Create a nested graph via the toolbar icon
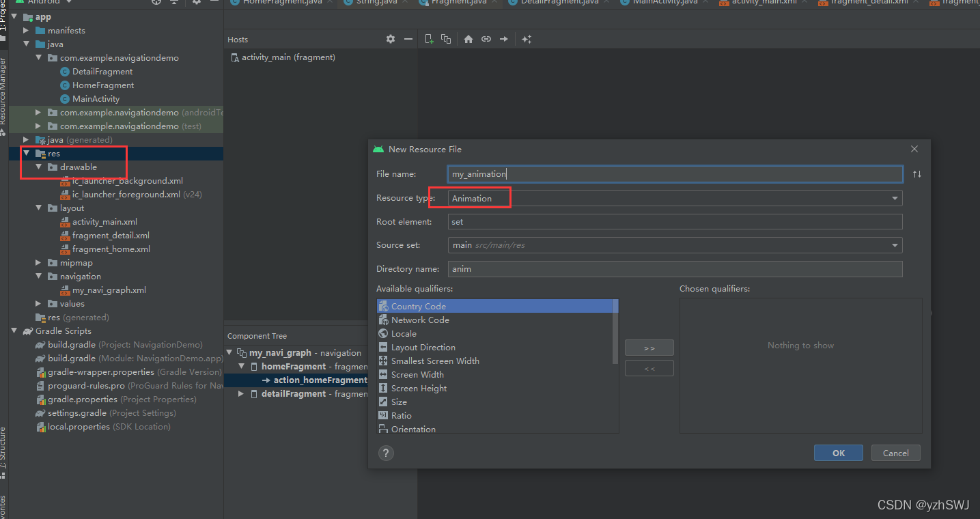This screenshot has height=519, width=980. (x=446, y=39)
